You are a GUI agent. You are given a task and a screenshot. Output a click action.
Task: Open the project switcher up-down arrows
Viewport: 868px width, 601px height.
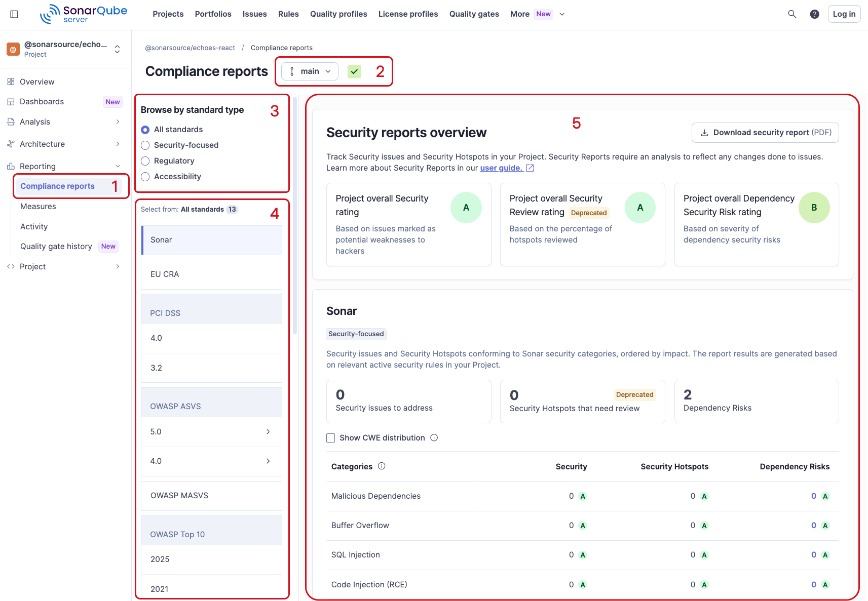point(118,49)
